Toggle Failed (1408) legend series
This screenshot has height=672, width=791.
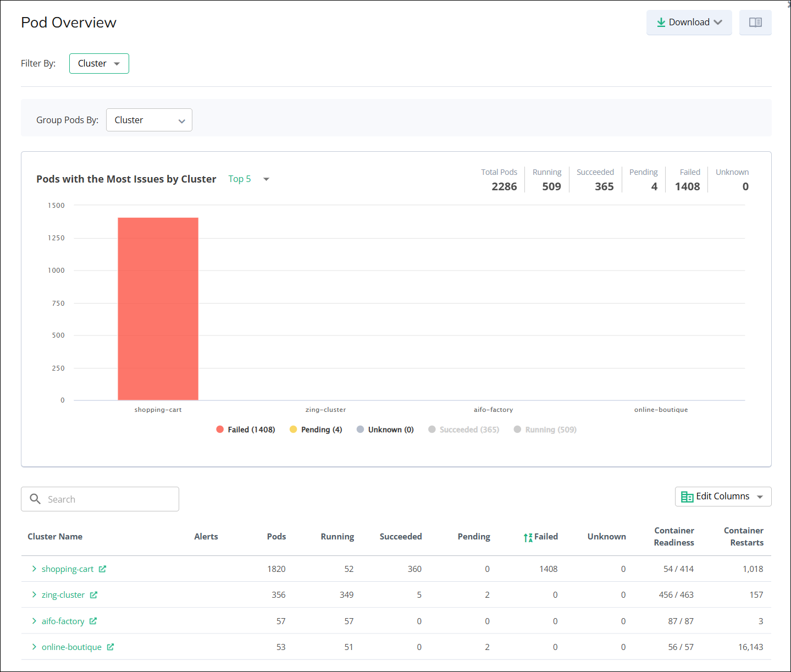coord(246,429)
